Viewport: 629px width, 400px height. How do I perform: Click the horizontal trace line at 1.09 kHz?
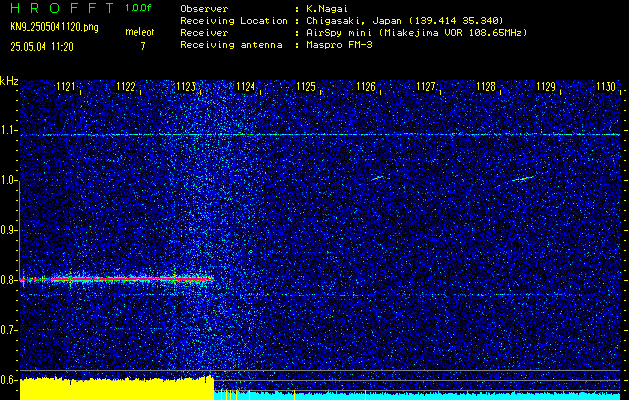320,134
